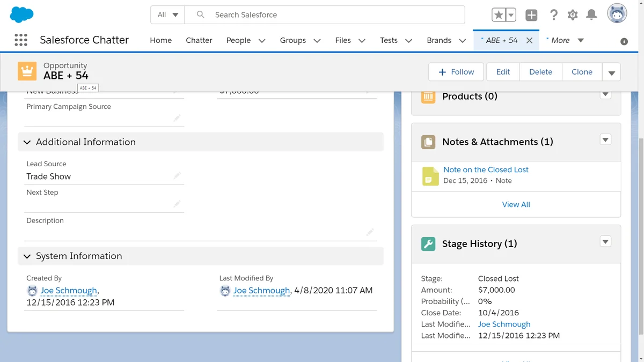Click the info icon at nav bar end
The image size is (644, 362).
pos(624,41)
